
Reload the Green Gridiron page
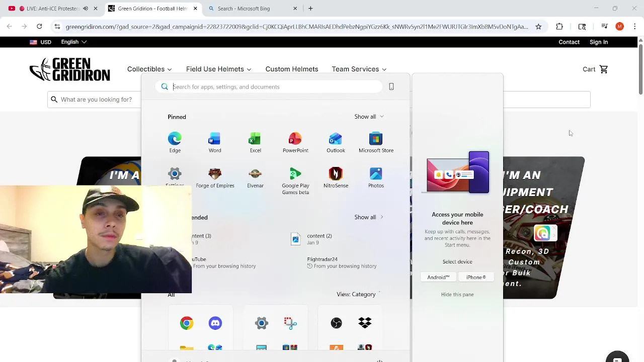(x=39, y=27)
